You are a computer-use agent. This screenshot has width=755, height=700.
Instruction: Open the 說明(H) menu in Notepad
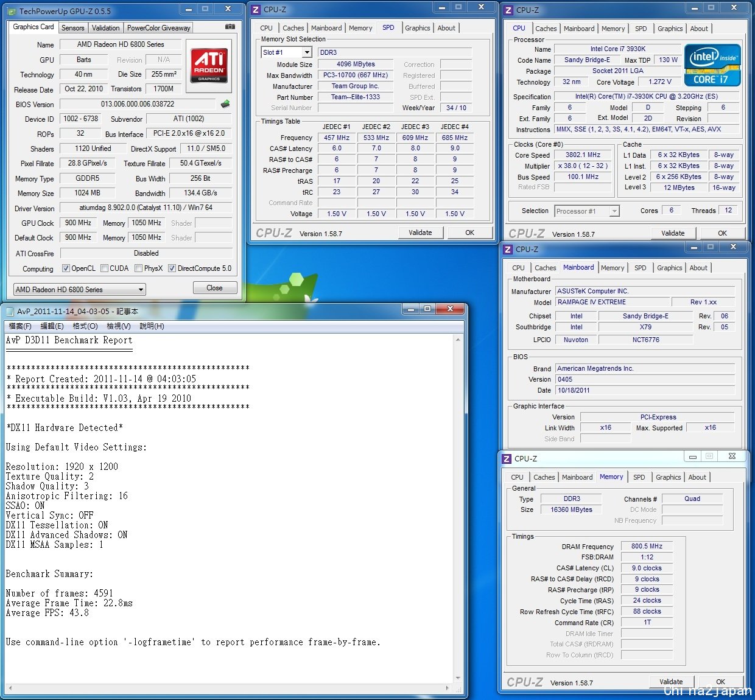point(152,326)
